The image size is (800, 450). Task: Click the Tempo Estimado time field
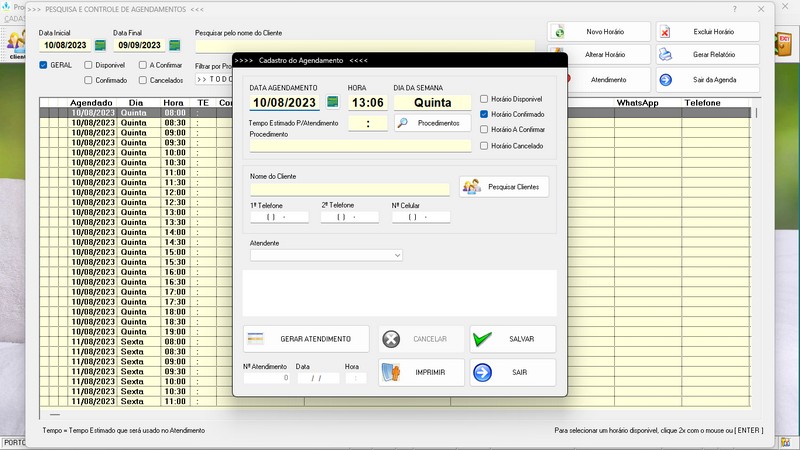click(368, 123)
